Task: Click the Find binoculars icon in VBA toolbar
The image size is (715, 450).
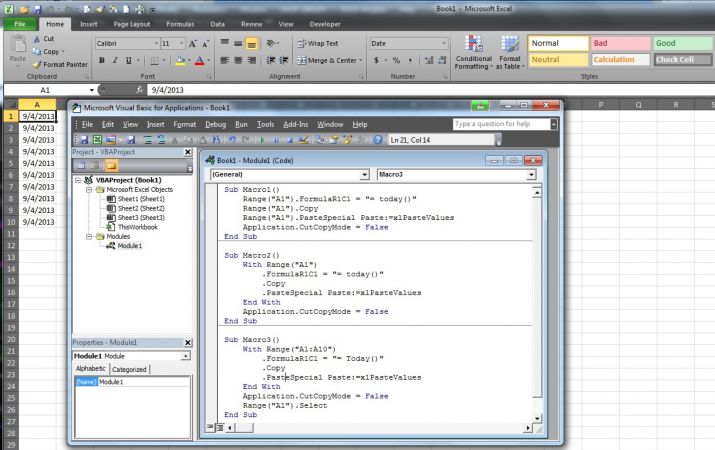Action: 215,140
